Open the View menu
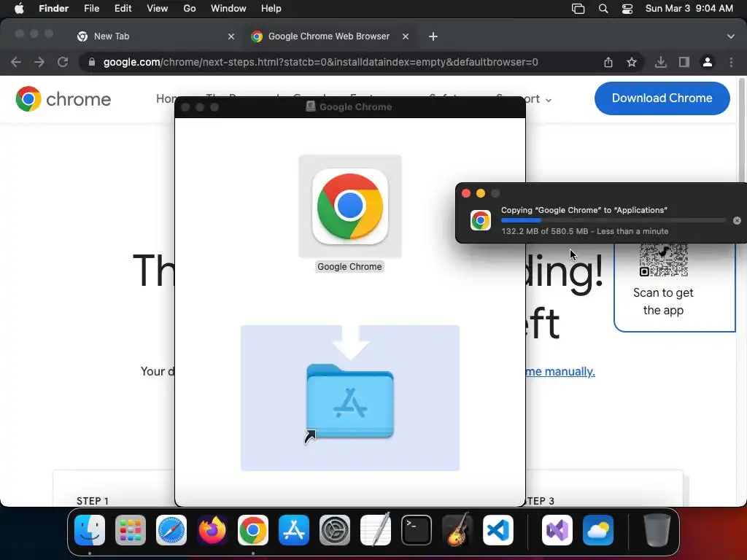Viewport: 747px width, 560px height. (158, 9)
